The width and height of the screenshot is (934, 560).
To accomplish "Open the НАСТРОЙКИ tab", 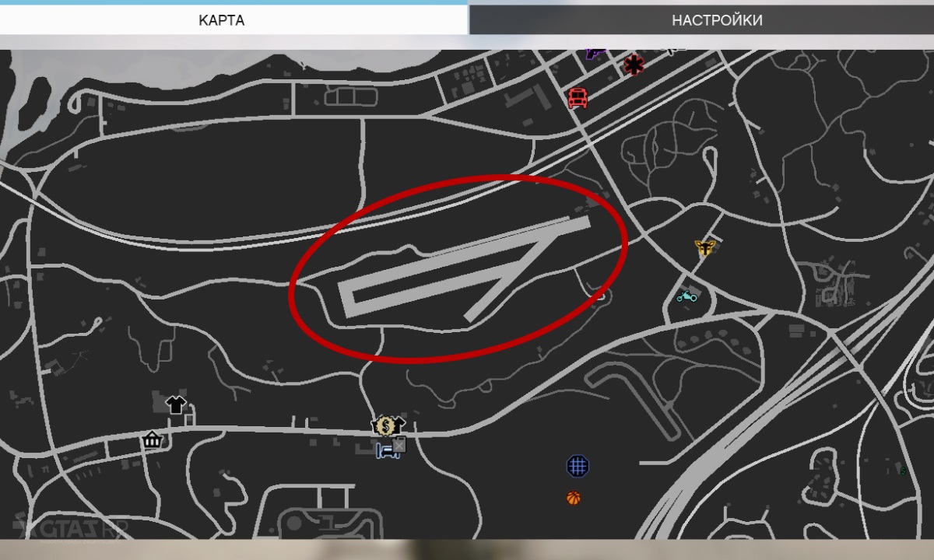I will tap(717, 19).
